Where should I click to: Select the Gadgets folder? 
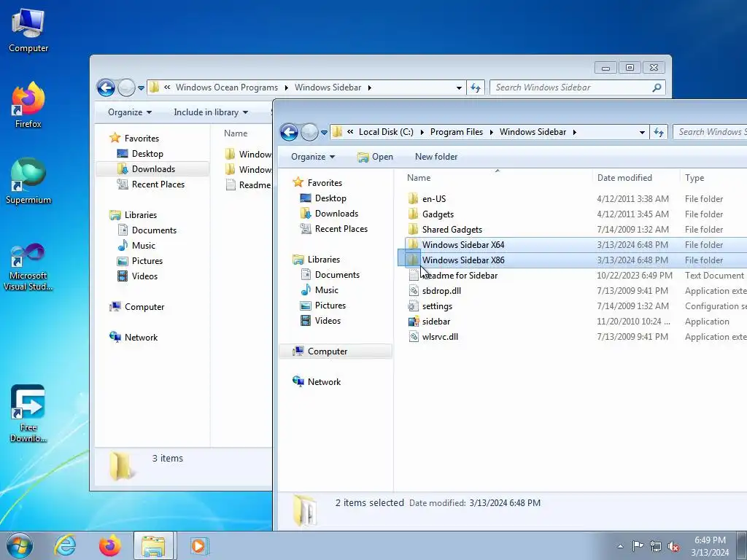tap(438, 214)
